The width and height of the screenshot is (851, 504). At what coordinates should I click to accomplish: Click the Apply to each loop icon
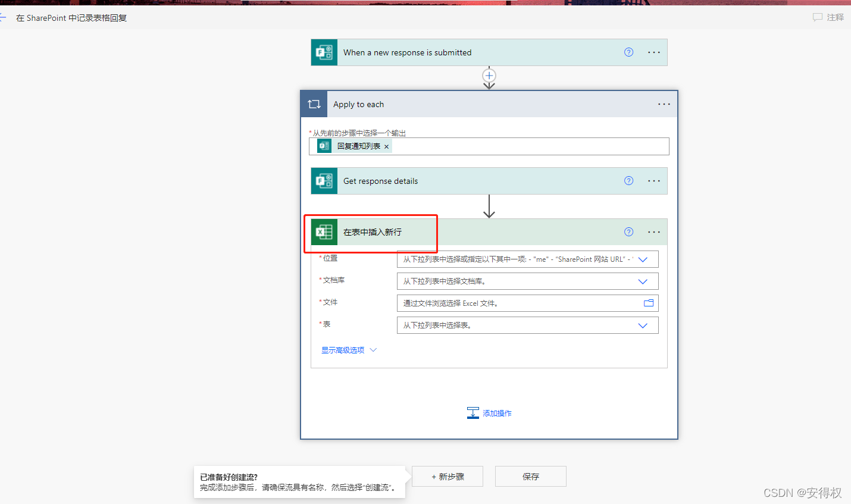click(314, 104)
